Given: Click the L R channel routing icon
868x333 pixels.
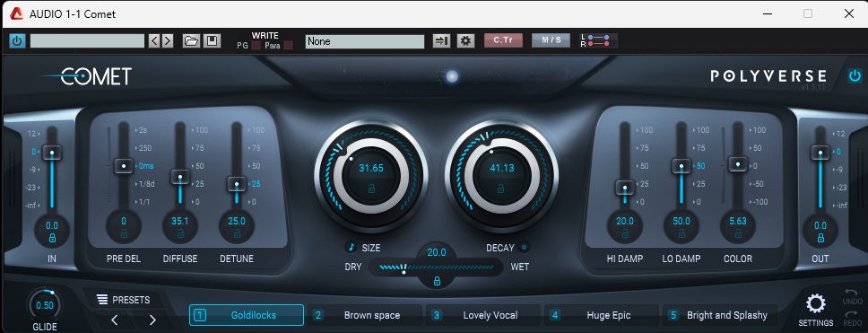Looking at the screenshot, I should tap(598, 40).
